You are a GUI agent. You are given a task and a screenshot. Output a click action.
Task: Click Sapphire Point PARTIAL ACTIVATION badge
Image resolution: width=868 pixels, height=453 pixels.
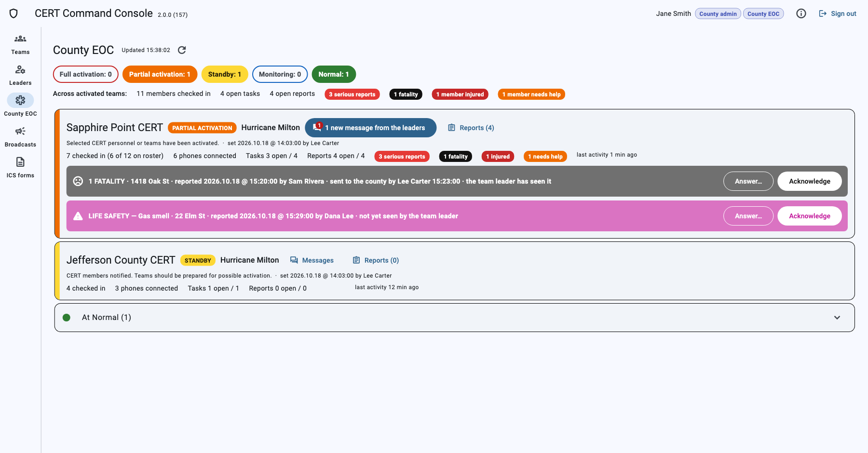point(202,128)
